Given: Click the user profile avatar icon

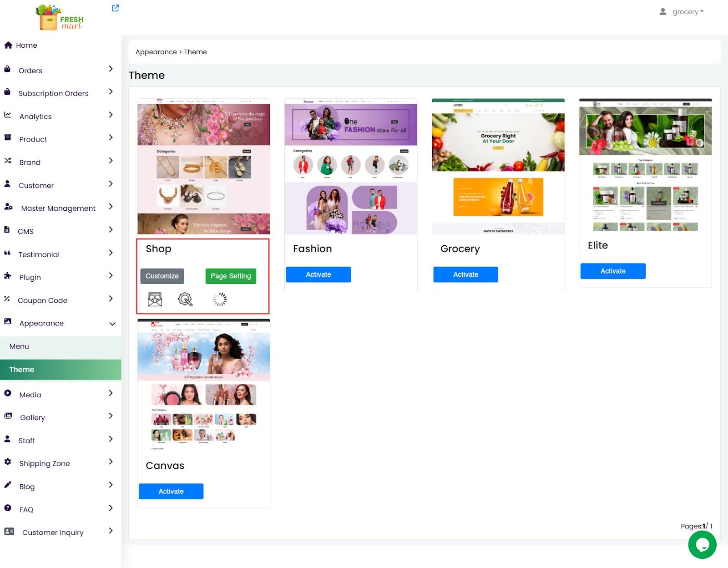Looking at the screenshot, I should pyautogui.click(x=662, y=12).
